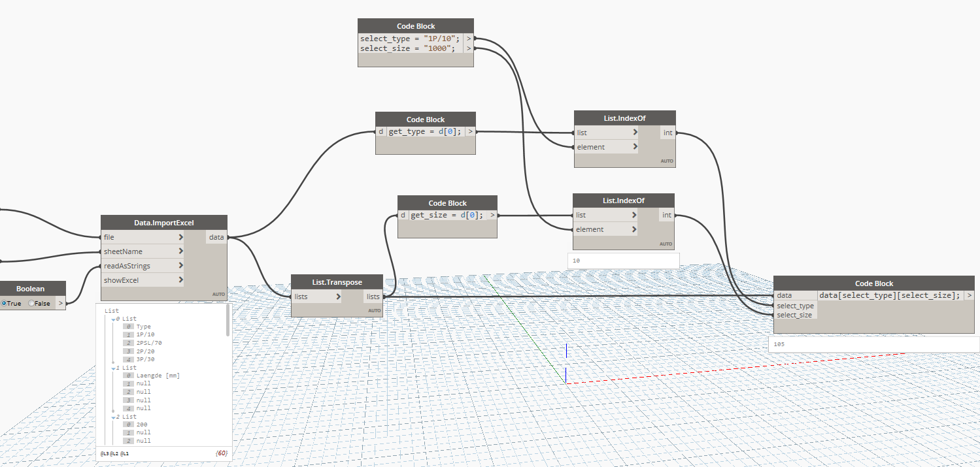The width and height of the screenshot is (980, 467).
Task: Edit the get_size = d[0]; code
Action: (x=448, y=215)
